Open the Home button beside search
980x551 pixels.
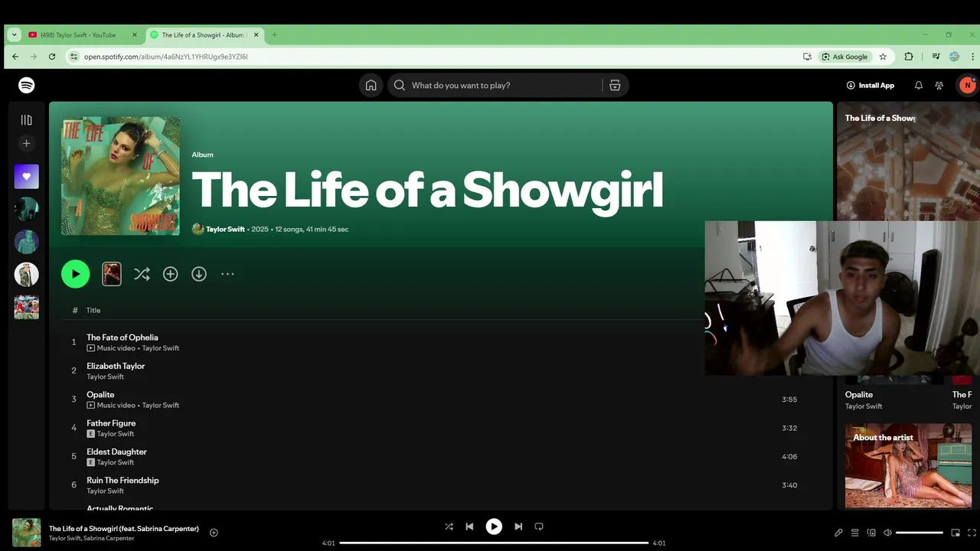[x=371, y=85]
